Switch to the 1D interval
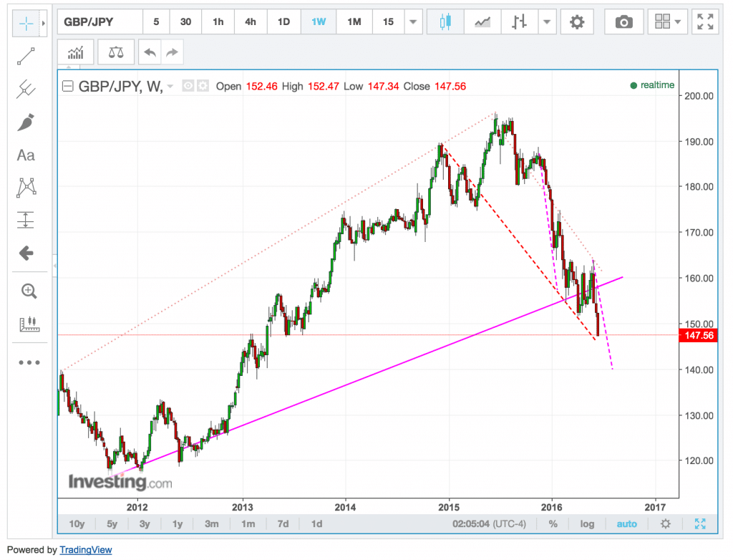The image size is (733, 560). coord(283,22)
